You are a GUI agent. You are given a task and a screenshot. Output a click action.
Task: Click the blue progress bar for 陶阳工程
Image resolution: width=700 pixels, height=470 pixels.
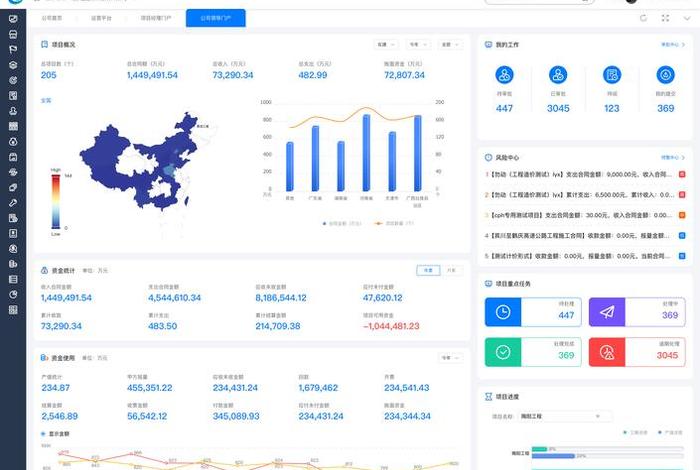point(553,456)
